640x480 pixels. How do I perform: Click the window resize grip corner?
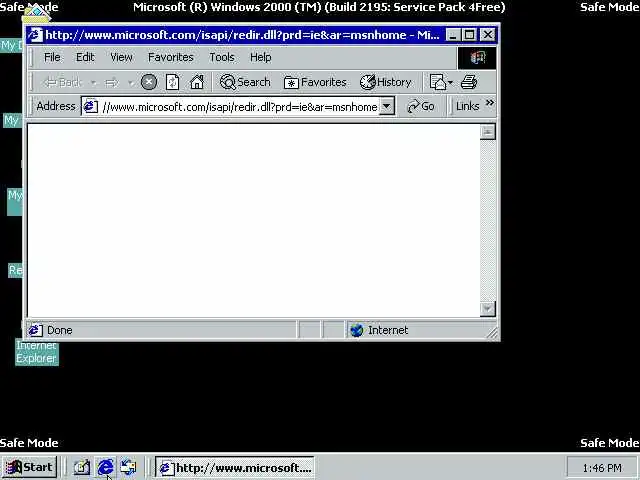(x=492, y=333)
